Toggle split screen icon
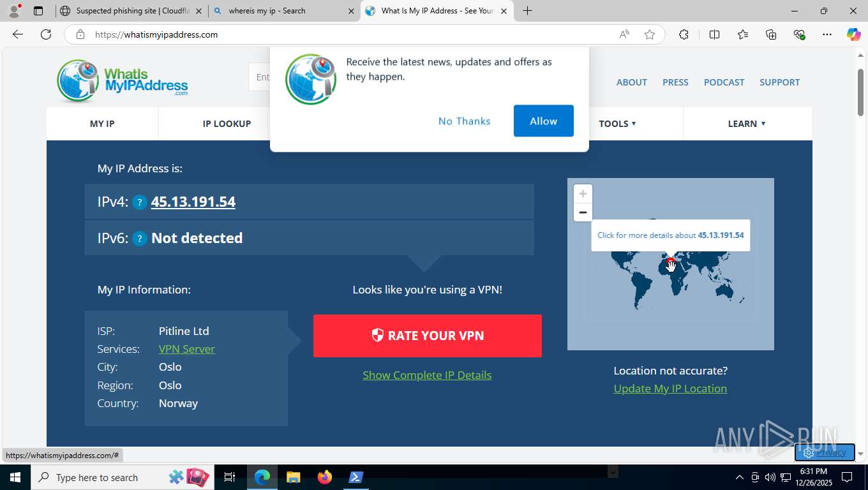 (x=714, y=34)
